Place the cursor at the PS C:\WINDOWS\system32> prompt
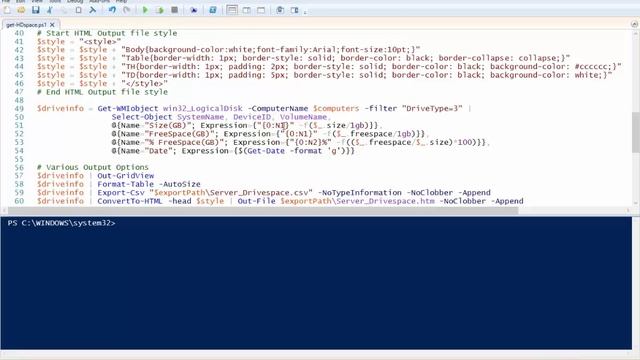 [x=62, y=223]
